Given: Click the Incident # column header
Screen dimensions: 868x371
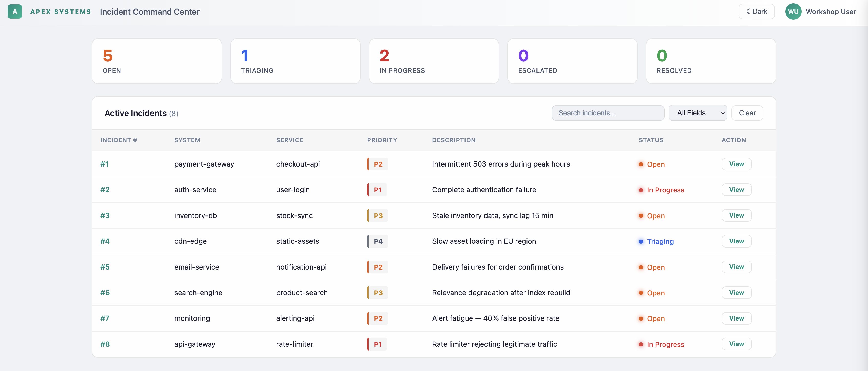Looking at the screenshot, I should coord(119,140).
